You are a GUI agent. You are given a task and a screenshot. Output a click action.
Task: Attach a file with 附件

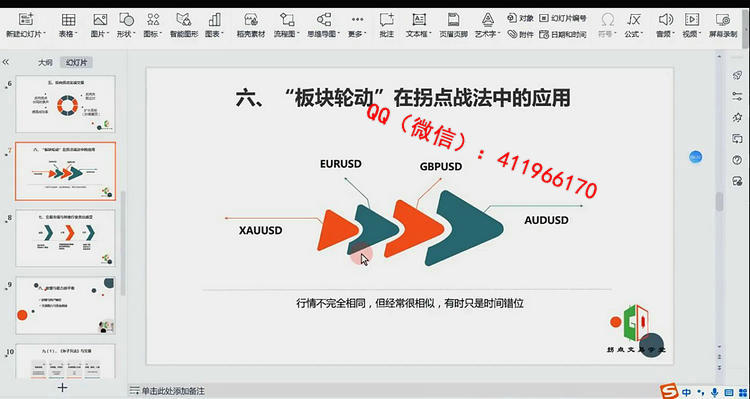[x=520, y=34]
